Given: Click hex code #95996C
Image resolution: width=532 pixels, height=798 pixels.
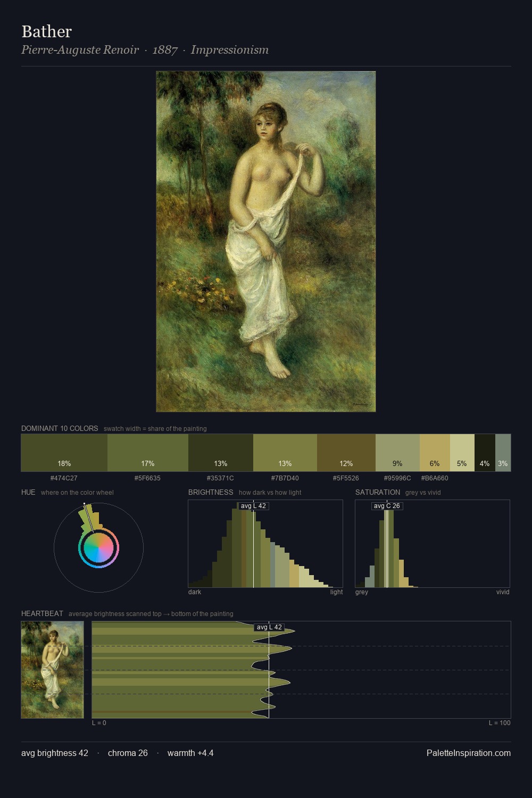Looking at the screenshot, I should (397, 478).
